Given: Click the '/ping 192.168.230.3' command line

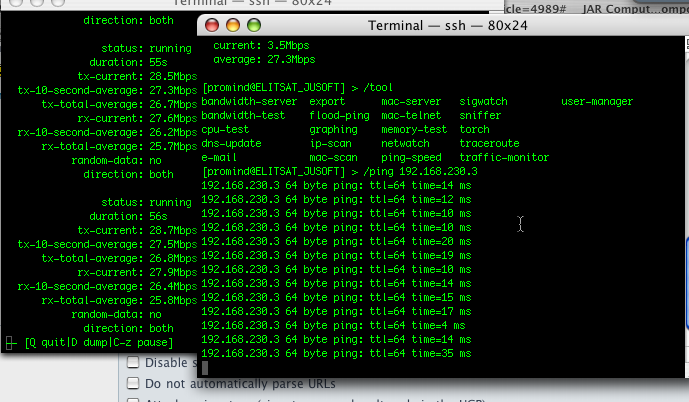Looking at the screenshot, I should [339, 171].
